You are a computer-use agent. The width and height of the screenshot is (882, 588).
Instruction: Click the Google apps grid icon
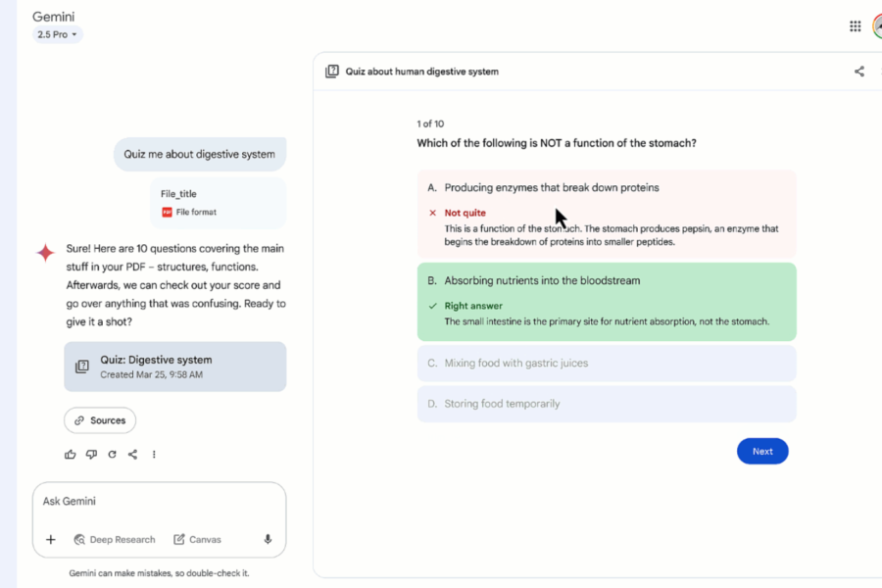855,25
